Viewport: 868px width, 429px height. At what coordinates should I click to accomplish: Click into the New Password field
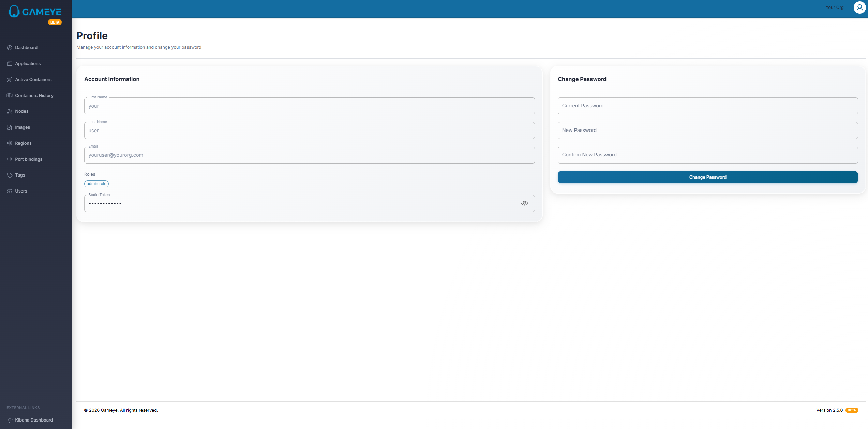(707, 131)
